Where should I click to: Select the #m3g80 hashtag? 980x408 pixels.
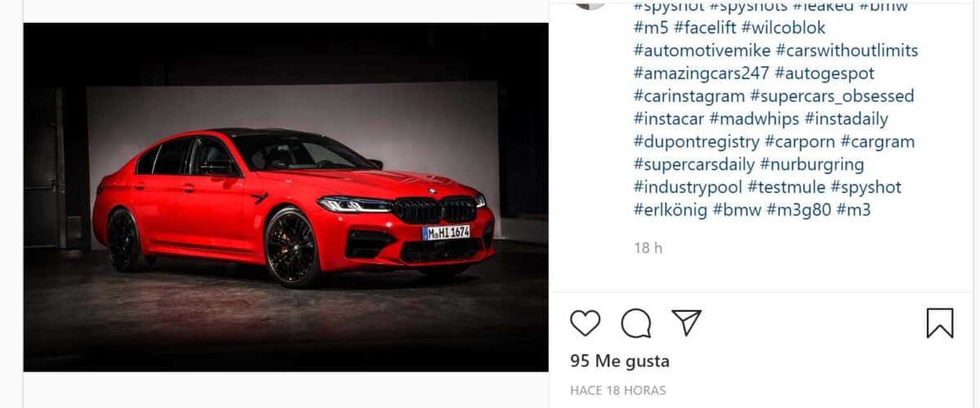coord(799,211)
